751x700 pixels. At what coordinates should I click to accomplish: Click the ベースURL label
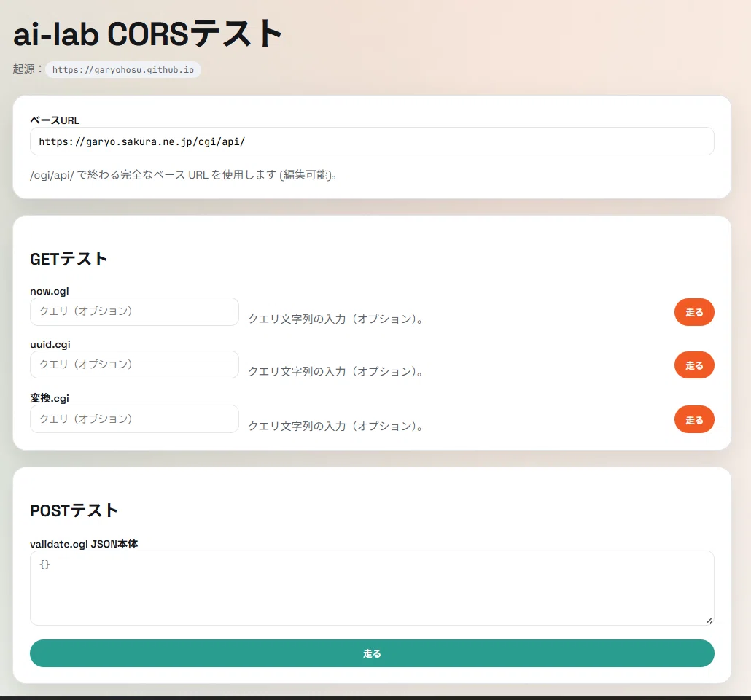[x=55, y=120]
